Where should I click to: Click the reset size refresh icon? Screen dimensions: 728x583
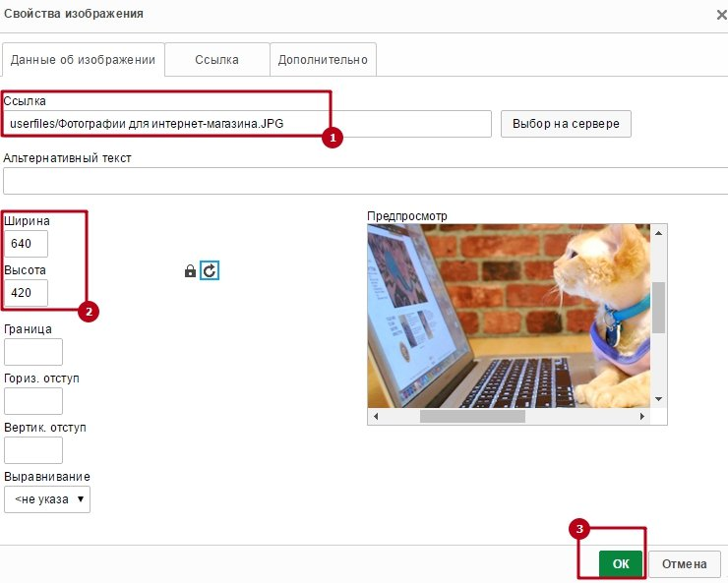tap(210, 270)
